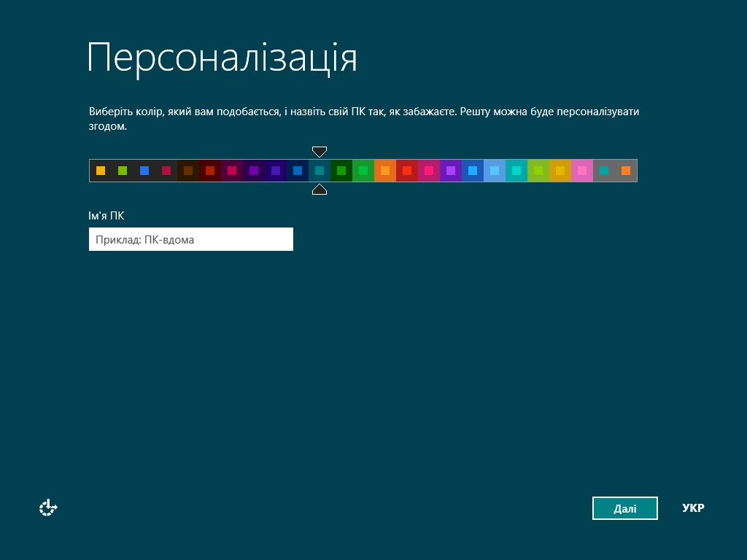The image size is (747, 560).
Task: Select the brown color swatch
Action: [188, 171]
